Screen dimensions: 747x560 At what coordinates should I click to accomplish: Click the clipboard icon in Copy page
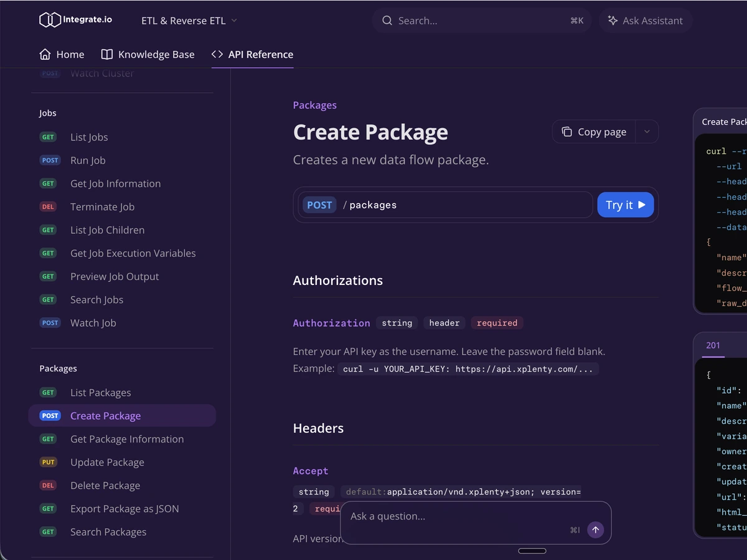coord(566,132)
